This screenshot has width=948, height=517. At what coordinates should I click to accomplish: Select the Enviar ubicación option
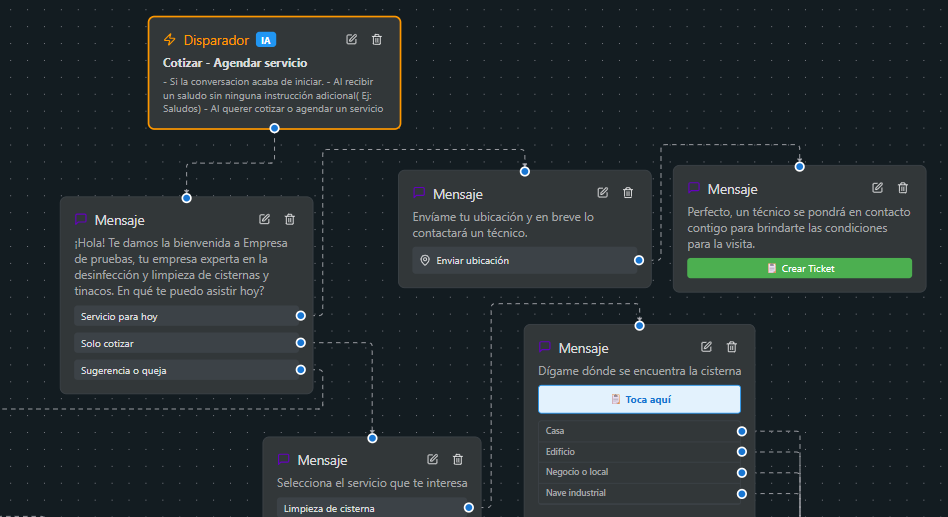pyautogui.click(x=525, y=260)
